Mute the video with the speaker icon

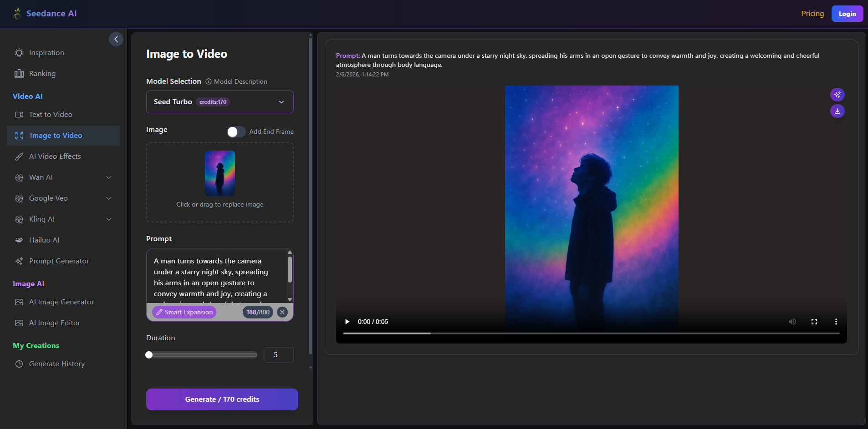click(792, 322)
